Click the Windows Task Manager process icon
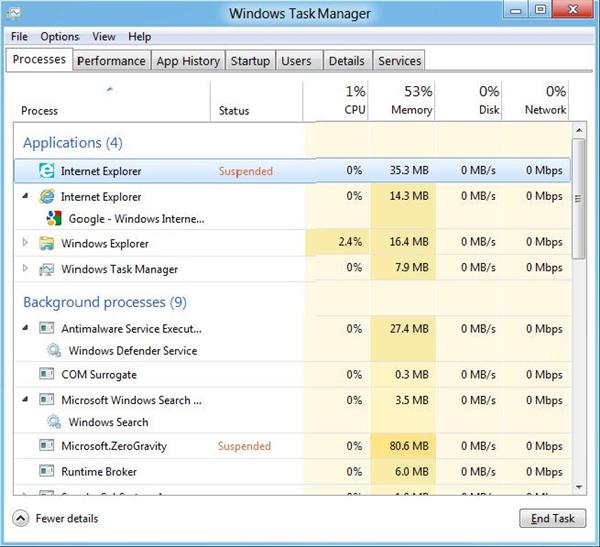The image size is (600, 547). [x=47, y=269]
